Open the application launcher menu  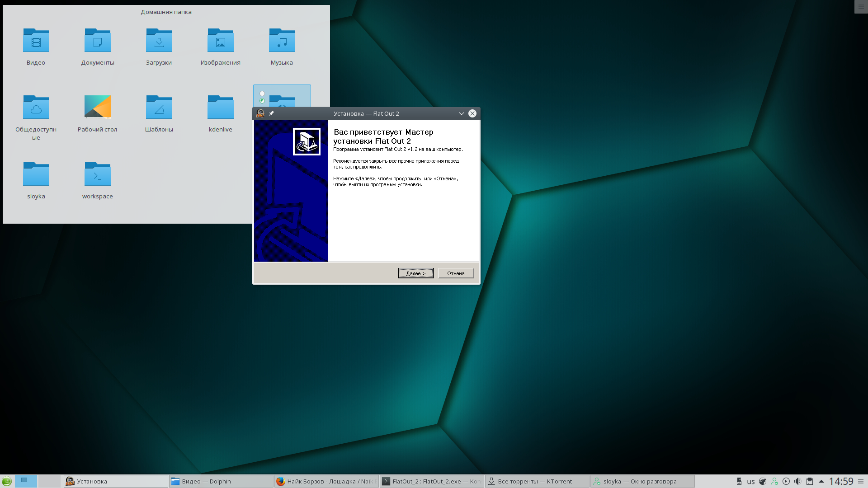pyautogui.click(x=7, y=481)
